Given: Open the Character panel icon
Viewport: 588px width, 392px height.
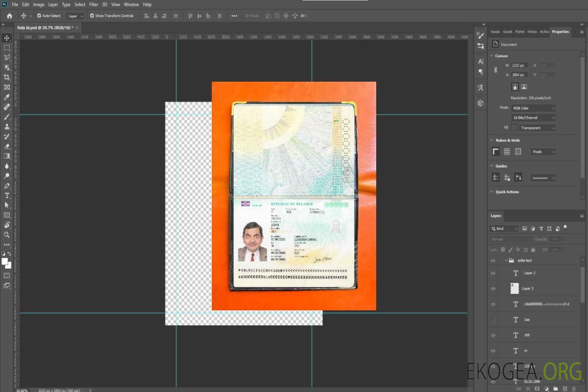Looking at the screenshot, I should 481,62.
